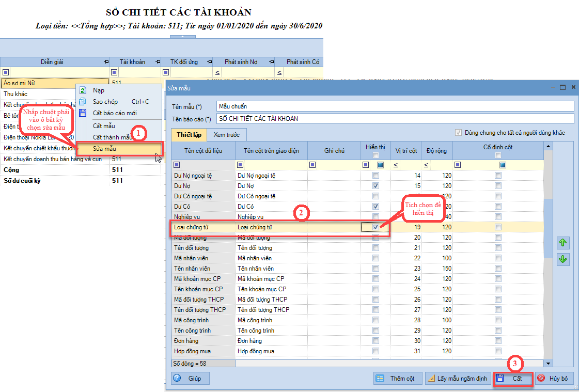This screenshot has height=392, width=579.
Task: Uncheck Hiển thị for Dư Nợ row
Action: point(375,185)
